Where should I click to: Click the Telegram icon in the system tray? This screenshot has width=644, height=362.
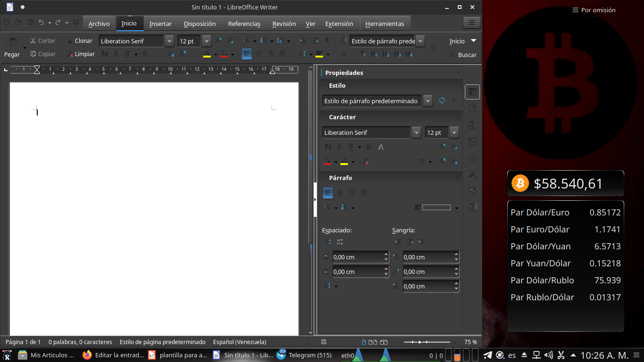click(488, 355)
